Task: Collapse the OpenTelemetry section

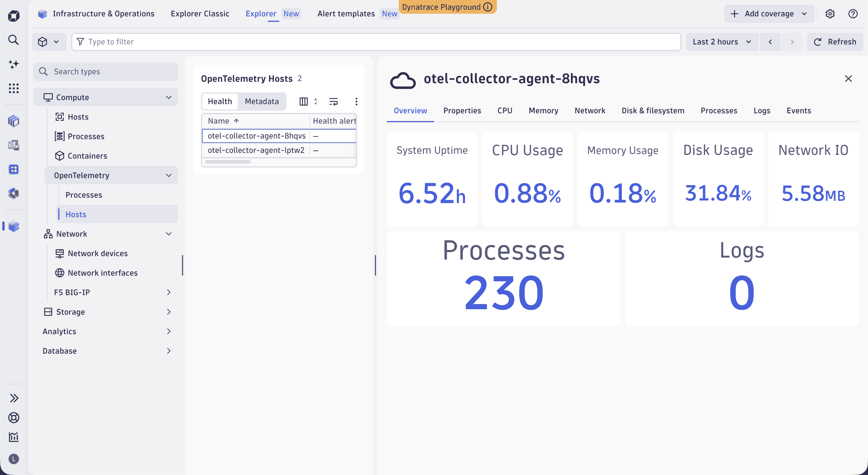Action: click(169, 175)
